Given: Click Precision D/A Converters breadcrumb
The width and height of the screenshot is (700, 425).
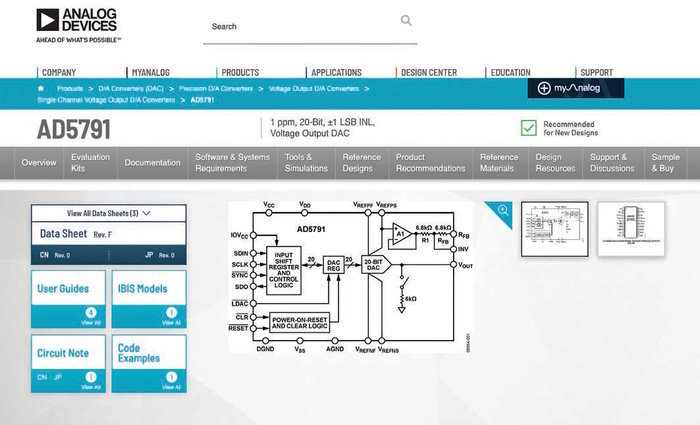Looking at the screenshot, I should pos(216,89).
